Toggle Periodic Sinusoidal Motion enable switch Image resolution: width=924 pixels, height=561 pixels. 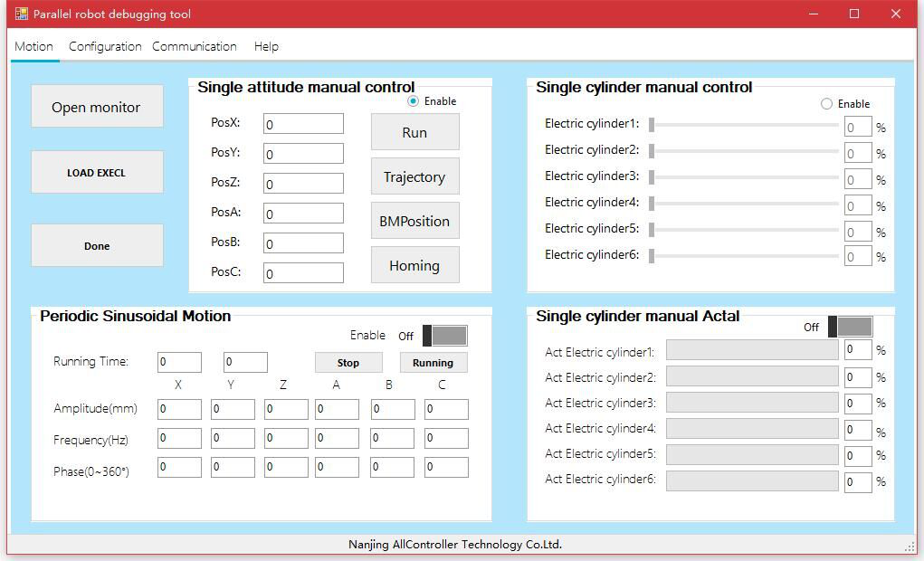[x=444, y=336]
